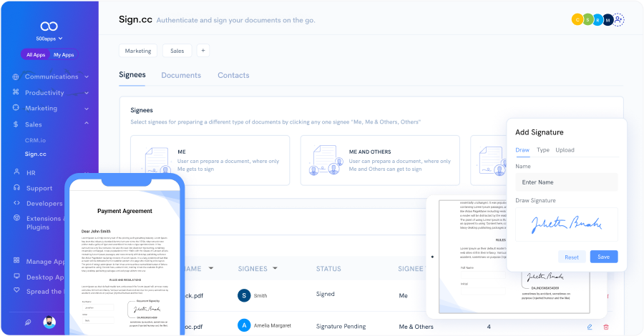
Task: Add a new workspace tag with plus
Action: click(x=203, y=51)
